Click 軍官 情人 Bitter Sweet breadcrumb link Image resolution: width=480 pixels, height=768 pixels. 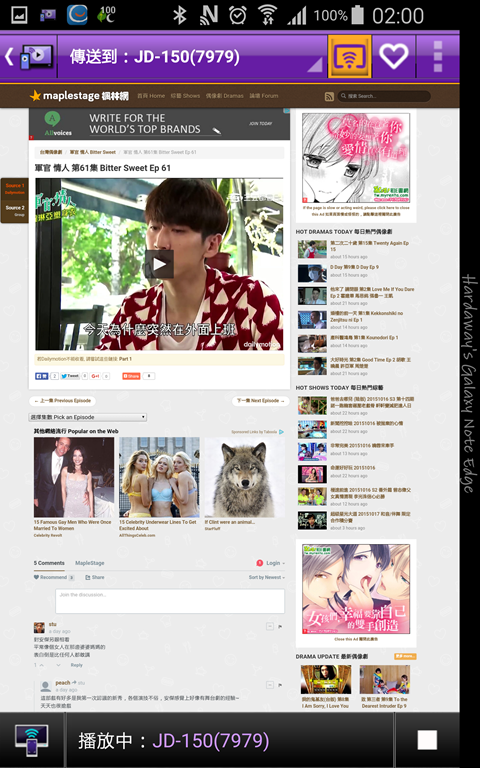[93, 152]
